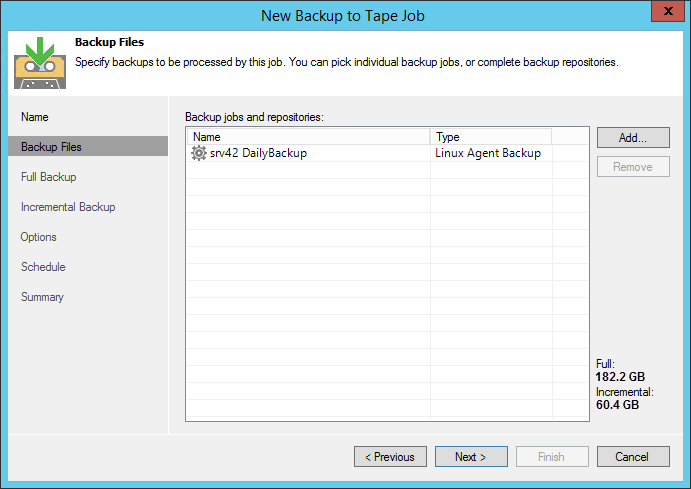Open the Summary step

coord(42,297)
